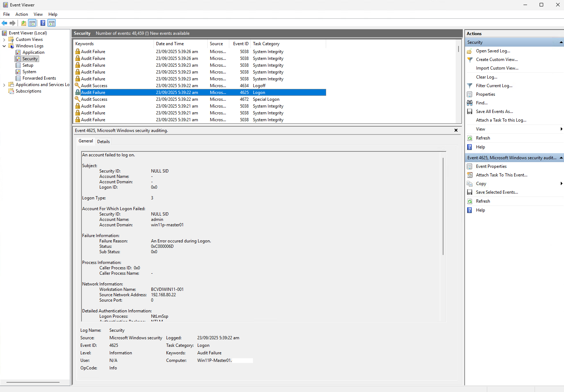The height and width of the screenshot is (392, 564).
Task: Toggle the Show/Hide Console Tree button
Action: tap(32, 23)
